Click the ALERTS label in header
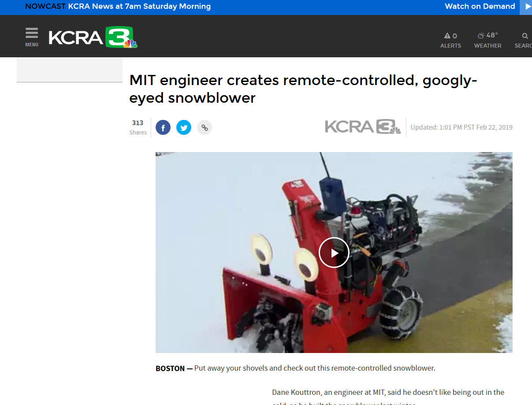Image resolution: width=532 pixels, height=405 pixels. [450, 46]
